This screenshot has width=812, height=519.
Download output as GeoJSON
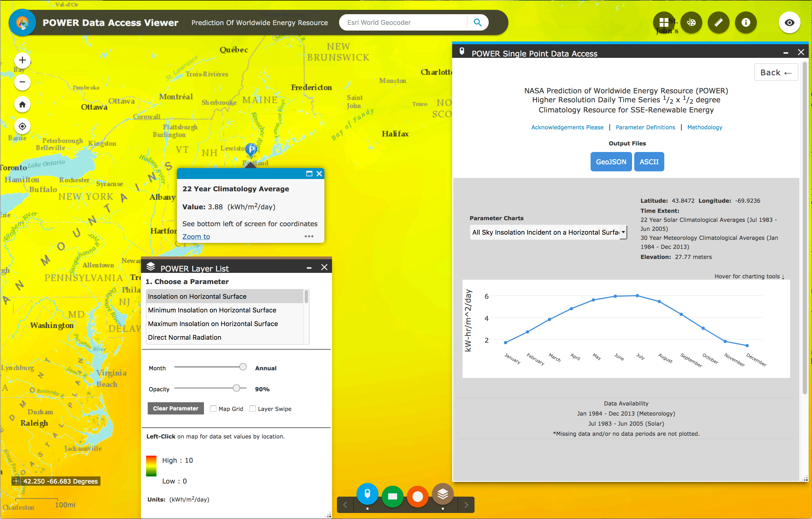click(x=611, y=162)
